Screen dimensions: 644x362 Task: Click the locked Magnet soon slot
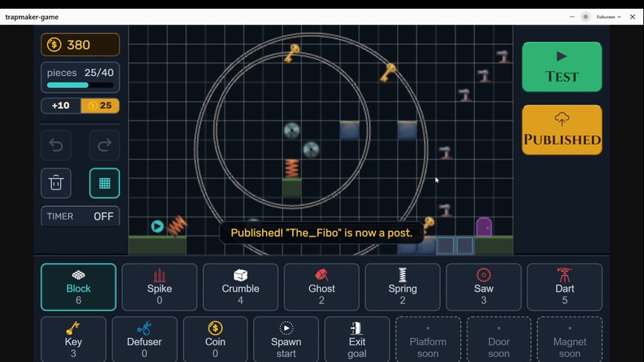click(x=570, y=340)
